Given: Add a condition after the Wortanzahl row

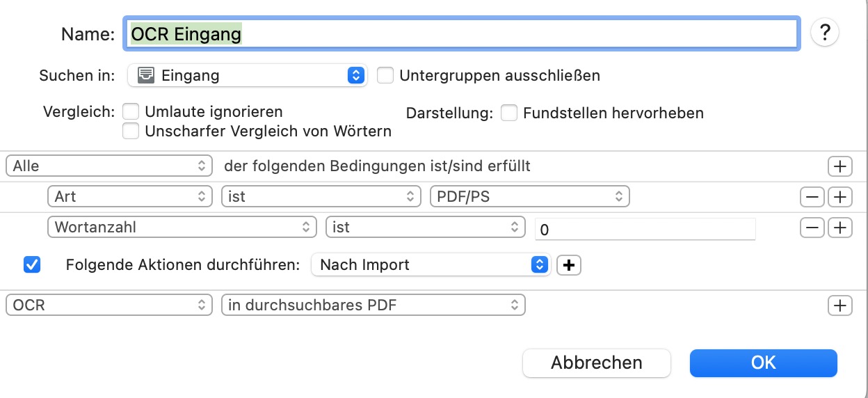Looking at the screenshot, I should tap(840, 228).
